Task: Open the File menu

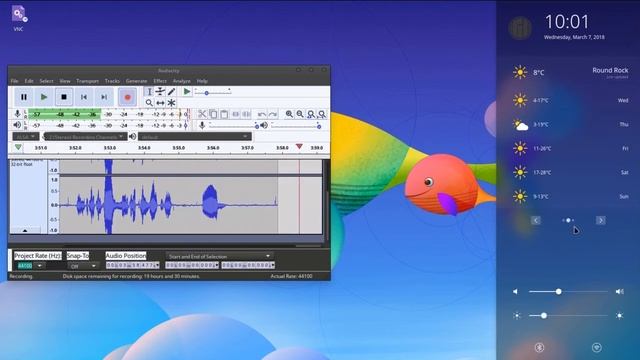Action: (x=14, y=81)
